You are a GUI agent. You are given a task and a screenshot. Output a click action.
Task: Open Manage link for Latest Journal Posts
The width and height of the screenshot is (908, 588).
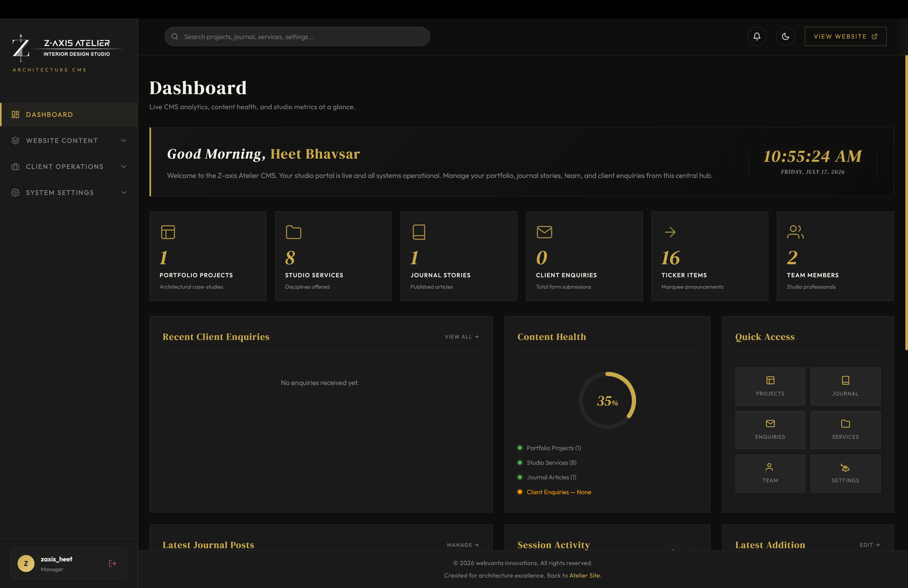(463, 545)
